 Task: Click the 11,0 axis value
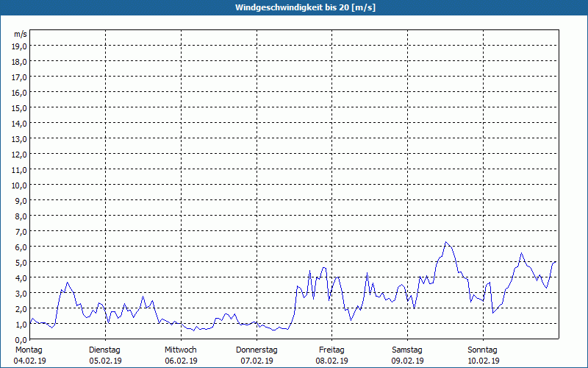click(x=20, y=170)
